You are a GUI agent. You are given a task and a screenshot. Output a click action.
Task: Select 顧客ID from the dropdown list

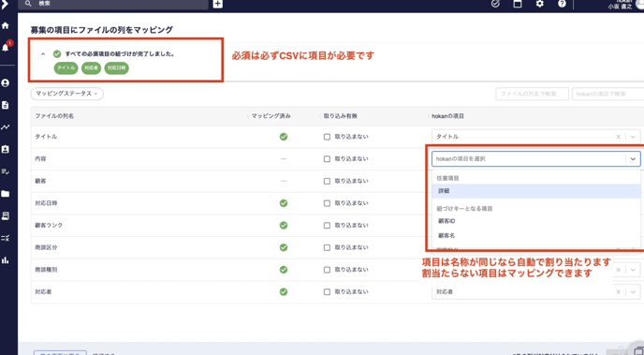coord(536,221)
